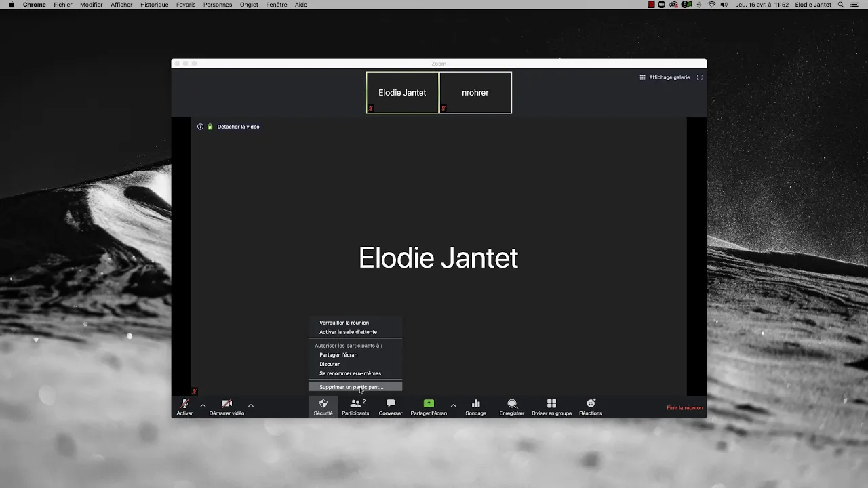Click Elodie Jantet user name in menu bar
The width and height of the screenshot is (868, 488).
point(813,5)
